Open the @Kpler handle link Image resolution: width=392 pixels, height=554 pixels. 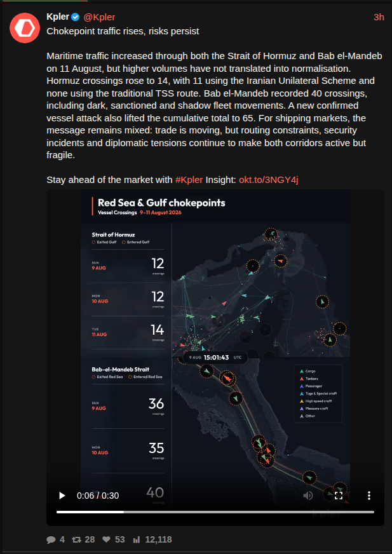click(99, 17)
